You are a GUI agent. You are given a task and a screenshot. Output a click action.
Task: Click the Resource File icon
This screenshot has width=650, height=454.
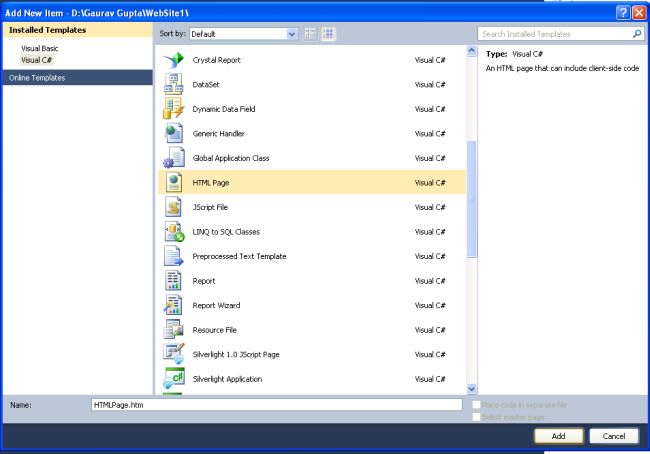174,330
